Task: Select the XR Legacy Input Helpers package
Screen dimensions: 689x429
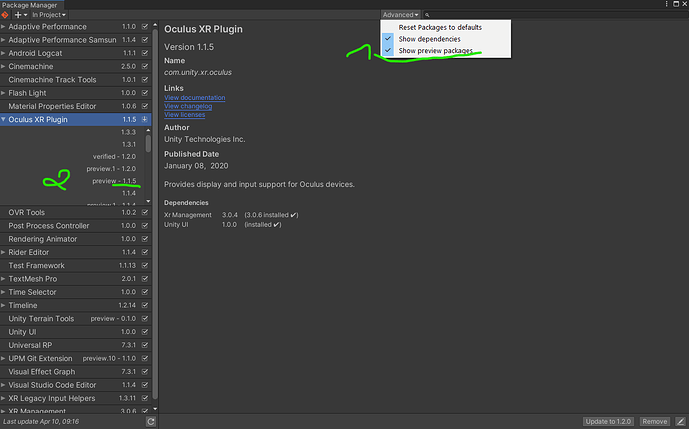Action: point(76,398)
